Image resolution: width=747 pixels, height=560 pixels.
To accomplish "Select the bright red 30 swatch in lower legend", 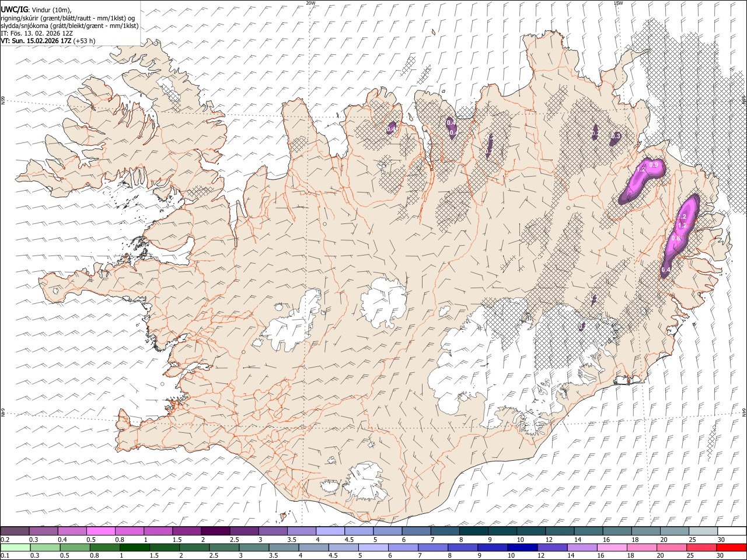I will [x=731, y=548].
